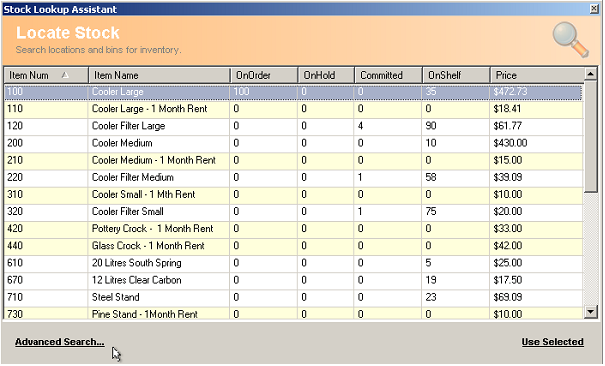The image size is (605, 366).
Task: Click item number 710
Action: (x=15, y=297)
